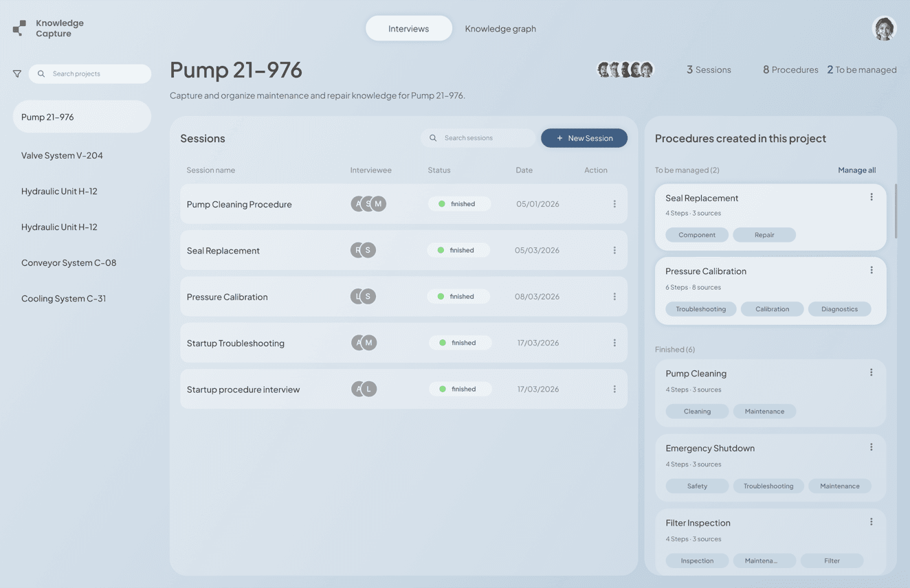Open the user profile avatar
This screenshot has width=910, height=588.
click(884, 28)
